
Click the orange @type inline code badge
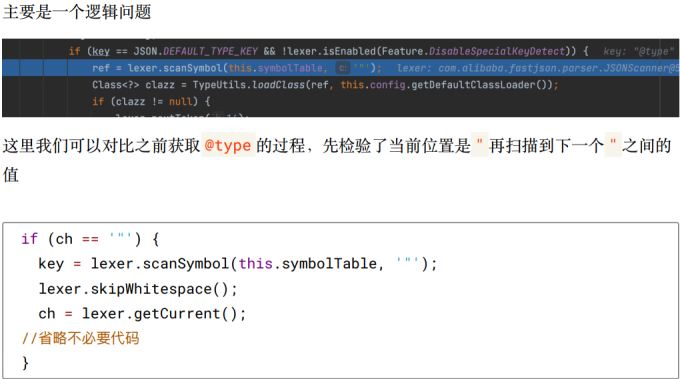[x=228, y=145]
